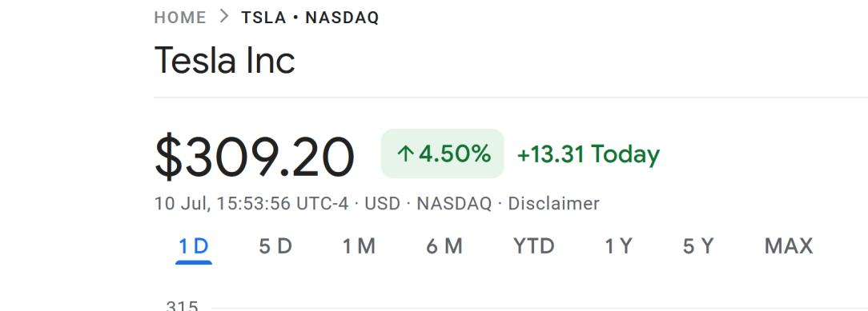Click the +13.31 Today change text
Screen dimensions: 868x311
pos(588,154)
